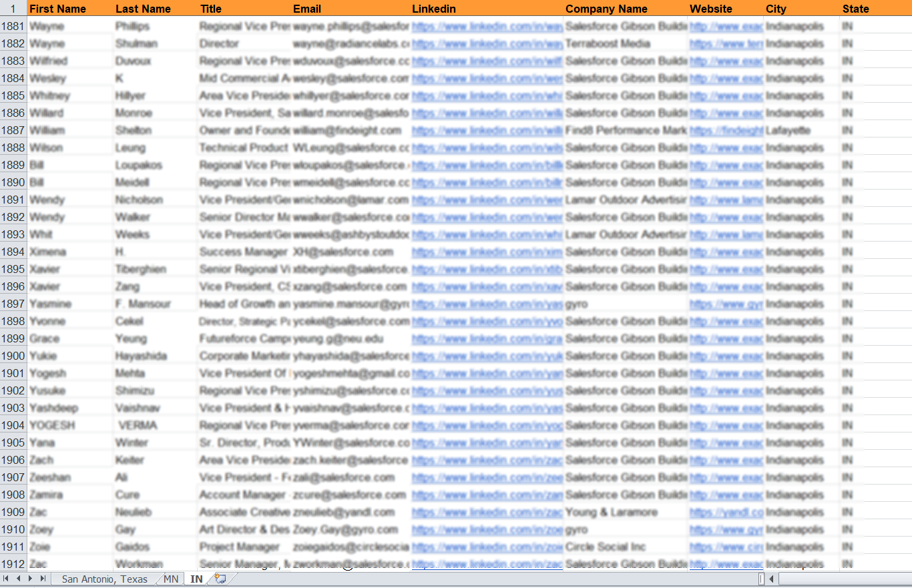Click the "Success Manager" title cell
912x588 pixels.
click(243, 252)
